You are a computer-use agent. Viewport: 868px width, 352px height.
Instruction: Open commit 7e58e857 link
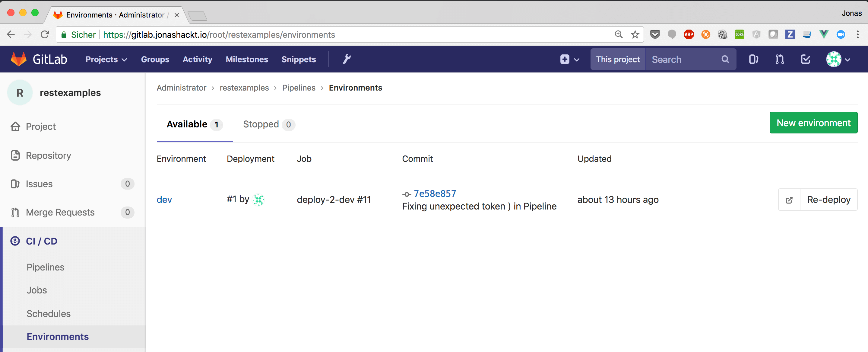pyautogui.click(x=434, y=194)
